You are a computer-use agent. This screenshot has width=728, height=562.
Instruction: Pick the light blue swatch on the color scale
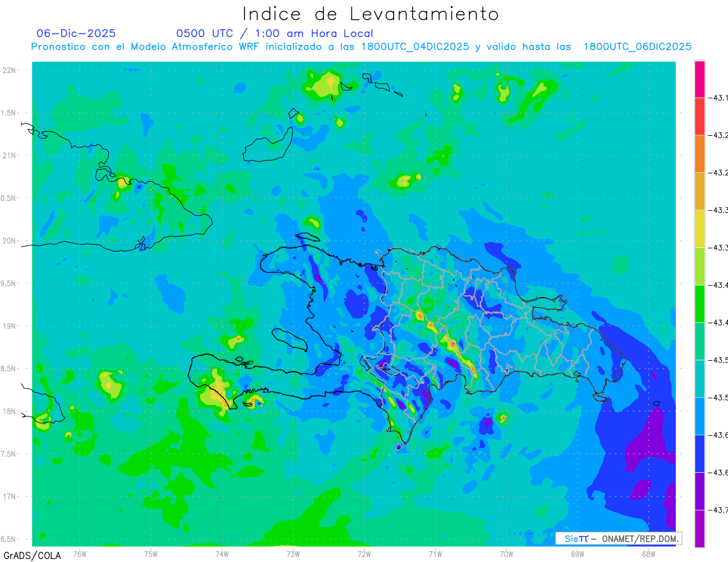tap(699, 416)
